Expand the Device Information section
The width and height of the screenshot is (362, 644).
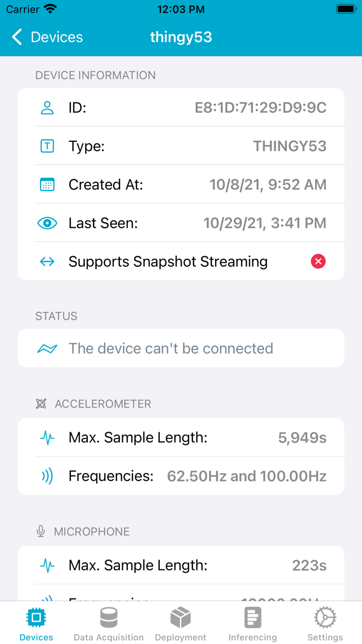pyautogui.click(x=95, y=75)
